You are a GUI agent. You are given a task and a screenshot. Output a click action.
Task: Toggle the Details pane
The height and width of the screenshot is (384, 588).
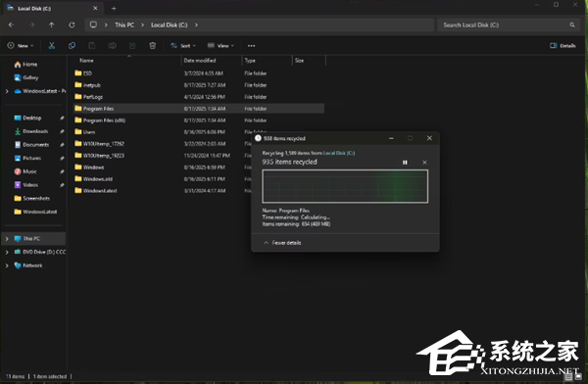click(x=563, y=46)
